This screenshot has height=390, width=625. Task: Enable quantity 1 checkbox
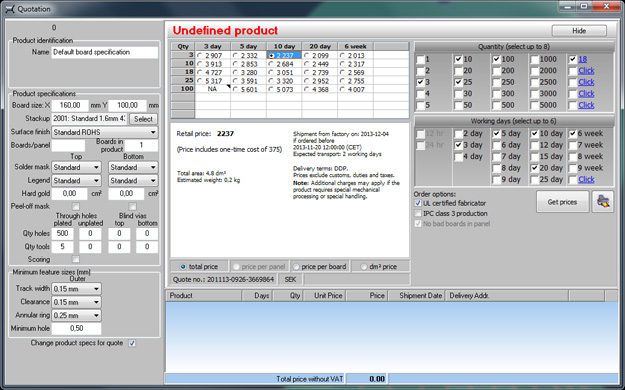click(421, 59)
